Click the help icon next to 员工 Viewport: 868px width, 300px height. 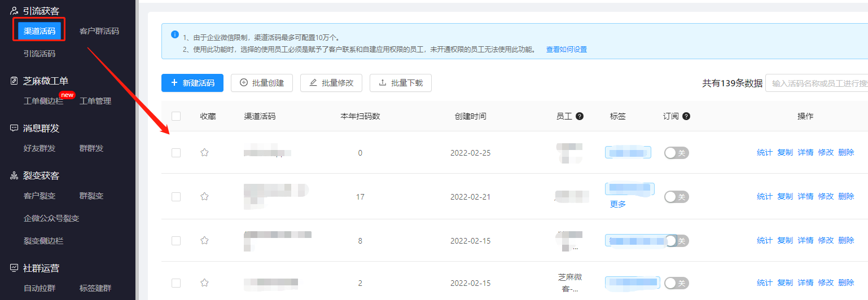580,116
